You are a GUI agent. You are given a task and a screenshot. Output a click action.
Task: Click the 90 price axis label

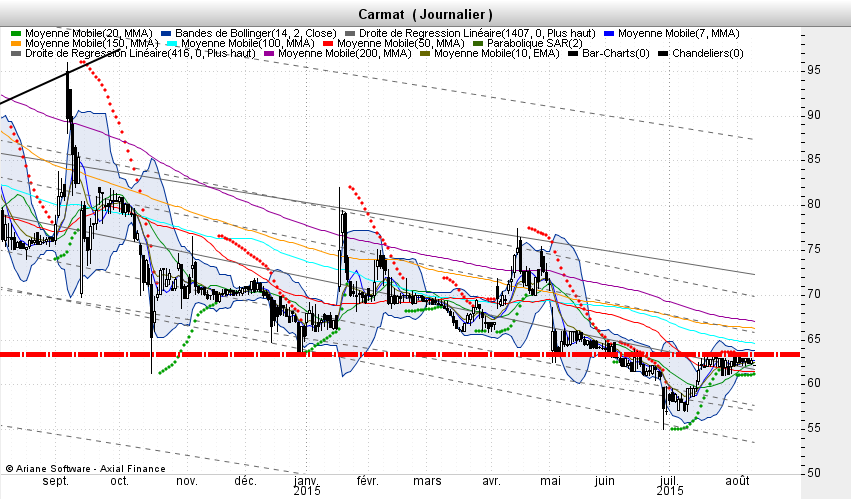(814, 115)
